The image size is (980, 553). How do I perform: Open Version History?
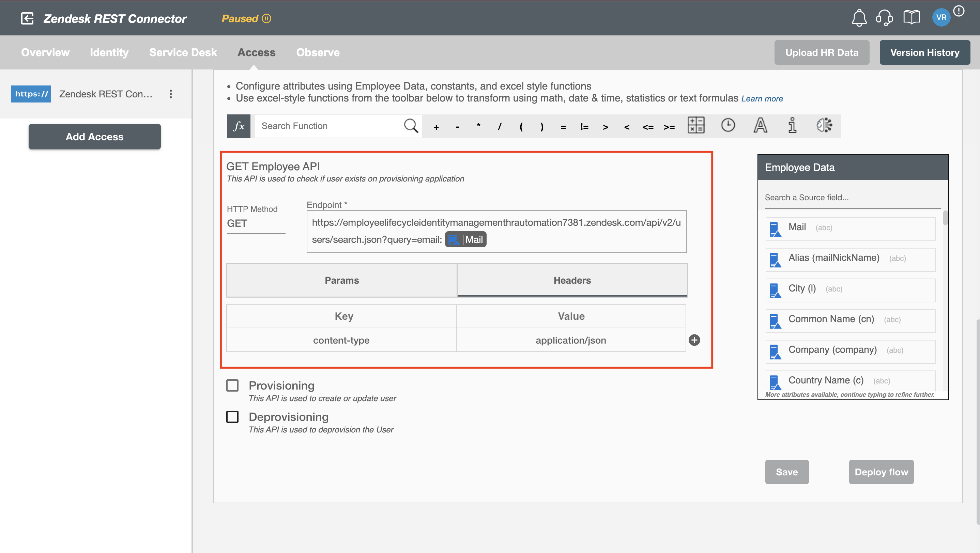coord(924,52)
